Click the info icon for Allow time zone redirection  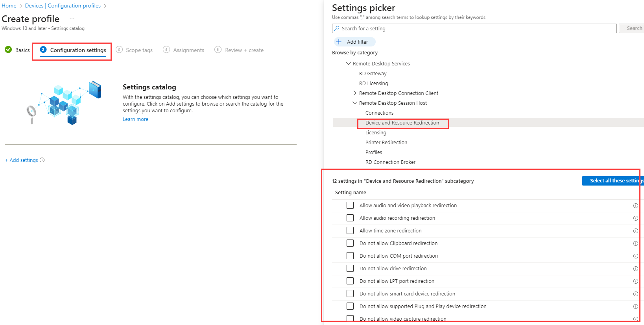click(636, 231)
